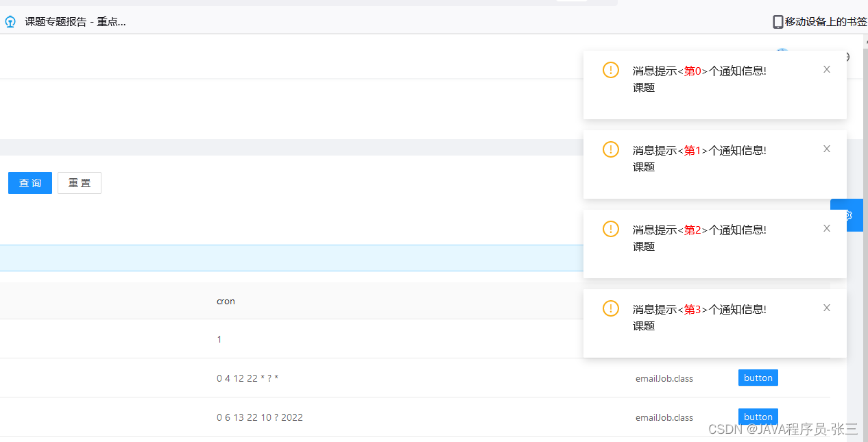Click 消息提示<第2>个通知信息! title
This screenshot has height=442, width=868.
699,230
